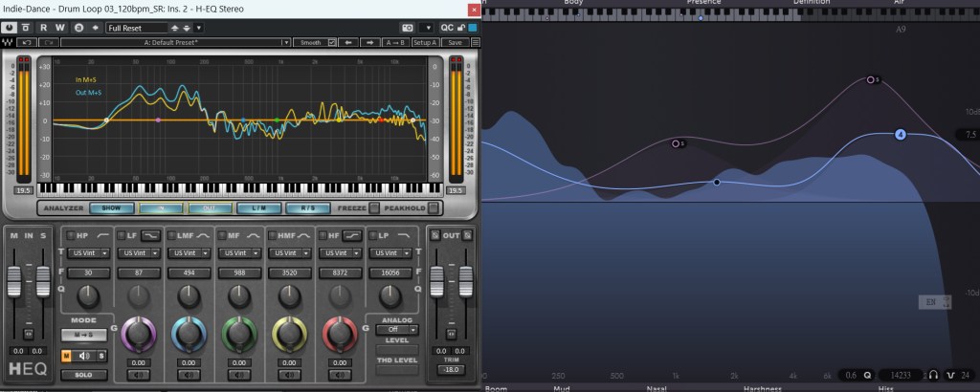Toggle the Smooth checkbox
Image resolution: width=980 pixels, height=392 pixels.
pos(332,42)
